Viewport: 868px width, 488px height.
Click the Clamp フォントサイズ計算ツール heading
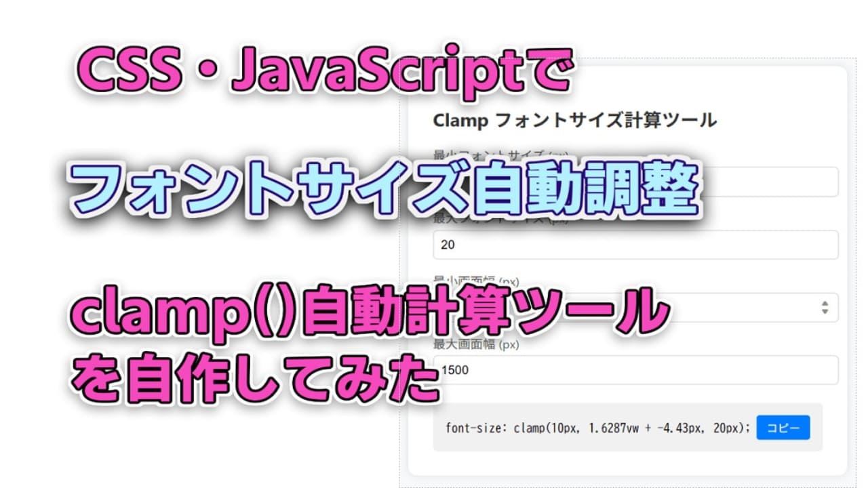tap(574, 121)
